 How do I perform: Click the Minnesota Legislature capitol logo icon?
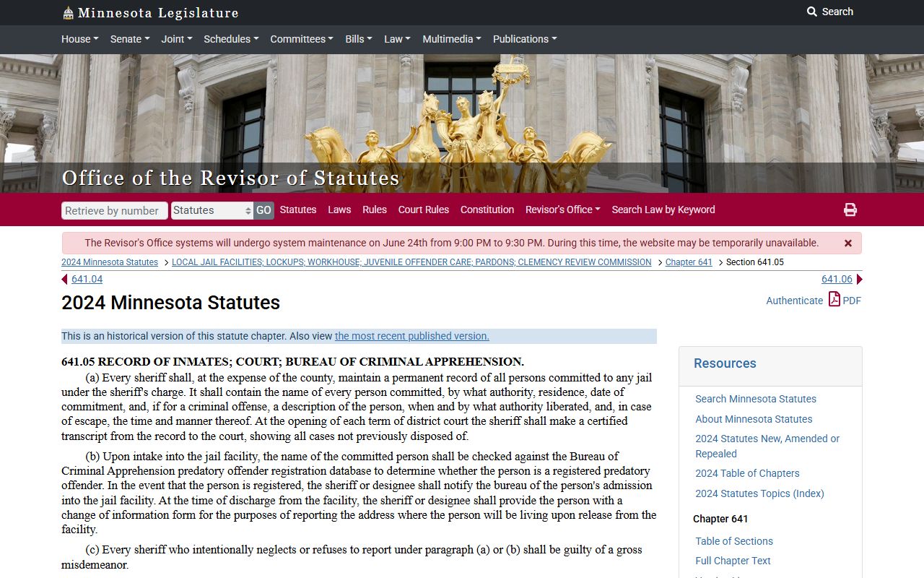[x=68, y=13]
